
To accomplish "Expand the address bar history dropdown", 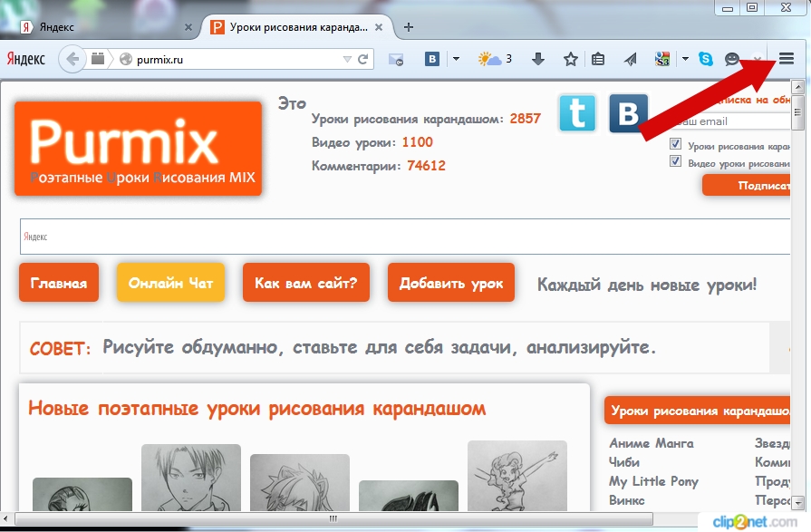I will click(347, 60).
